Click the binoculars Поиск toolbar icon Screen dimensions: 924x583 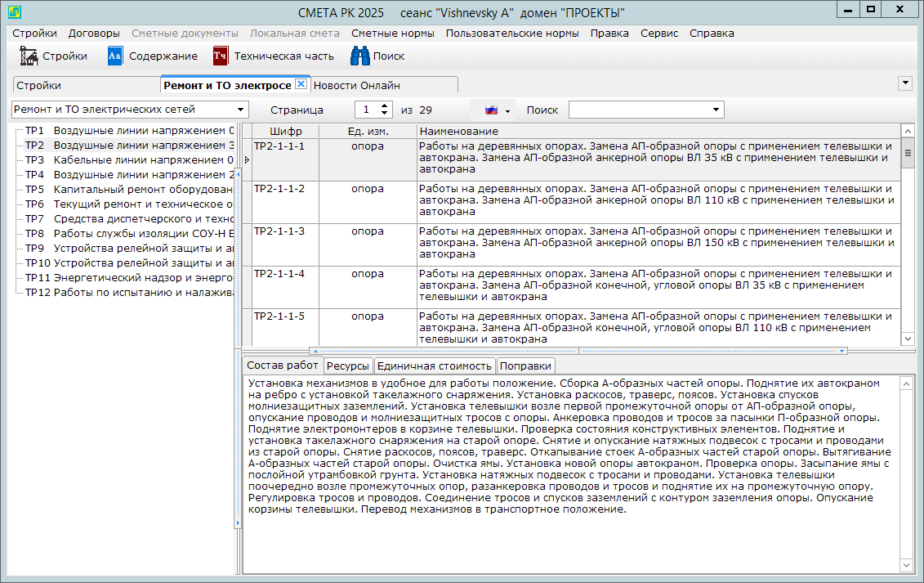pos(359,56)
